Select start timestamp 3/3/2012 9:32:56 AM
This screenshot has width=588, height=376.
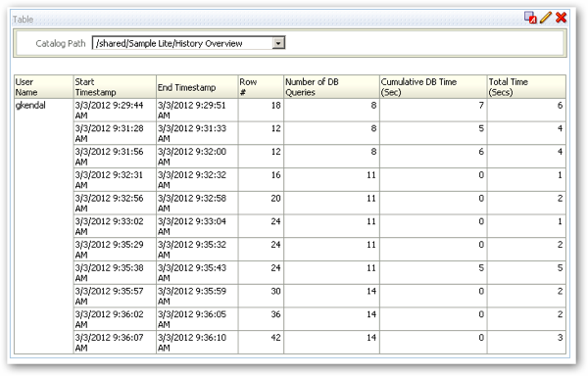(x=115, y=203)
